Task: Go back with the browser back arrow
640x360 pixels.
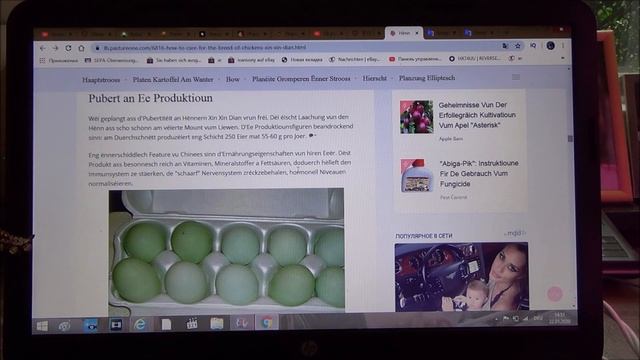Action: (43, 48)
